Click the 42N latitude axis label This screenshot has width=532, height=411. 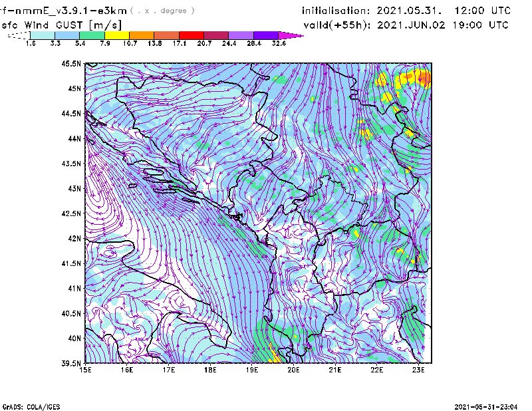[x=74, y=238]
